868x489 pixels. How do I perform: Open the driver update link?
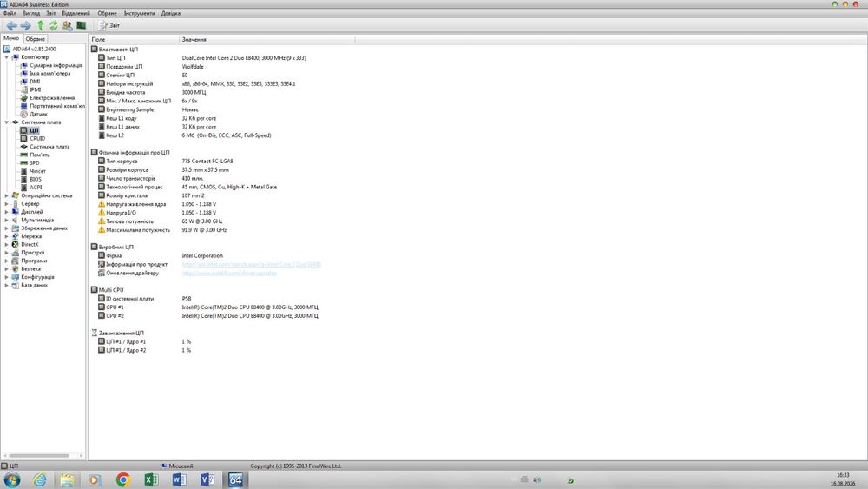coord(229,273)
